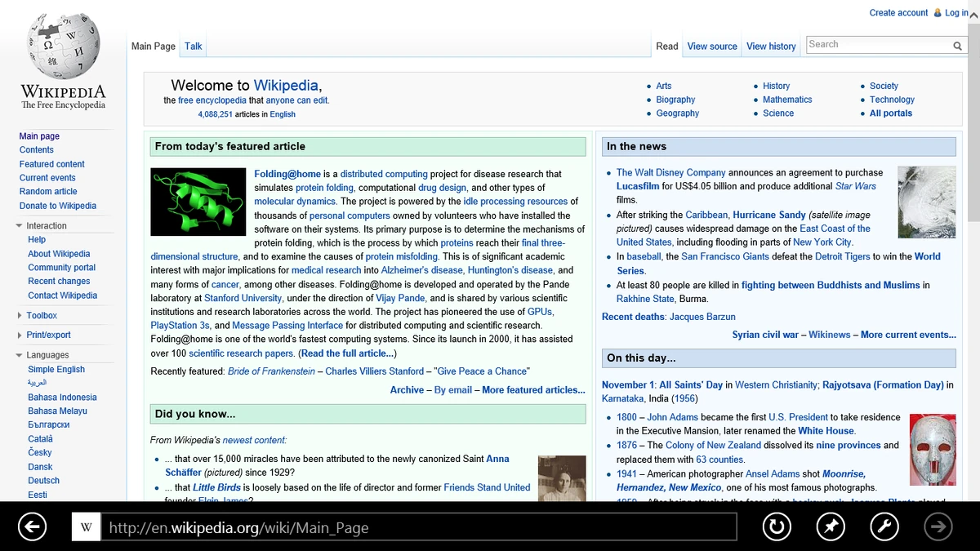This screenshot has height=551, width=980.
Task: Click the search magnifier icon
Action: pyautogui.click(x=957, y=46)
